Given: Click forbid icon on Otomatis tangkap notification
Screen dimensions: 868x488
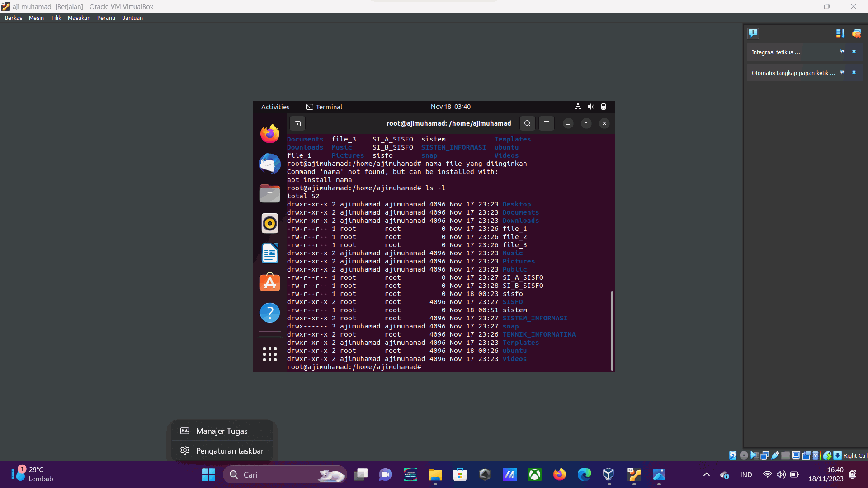Looking at the screenshot, I should point(842,72).
